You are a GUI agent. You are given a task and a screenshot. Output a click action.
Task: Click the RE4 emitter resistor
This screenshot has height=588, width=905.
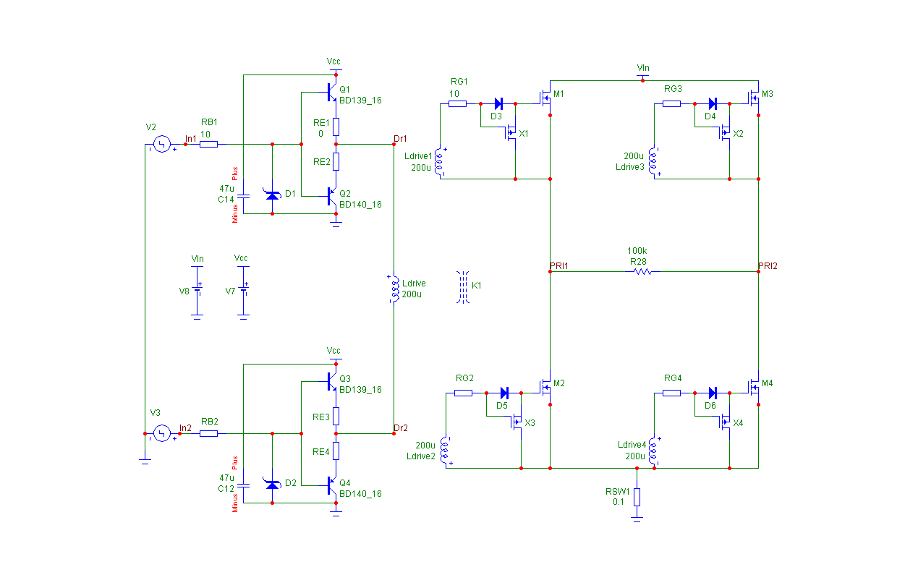click(x=336, y=451)
